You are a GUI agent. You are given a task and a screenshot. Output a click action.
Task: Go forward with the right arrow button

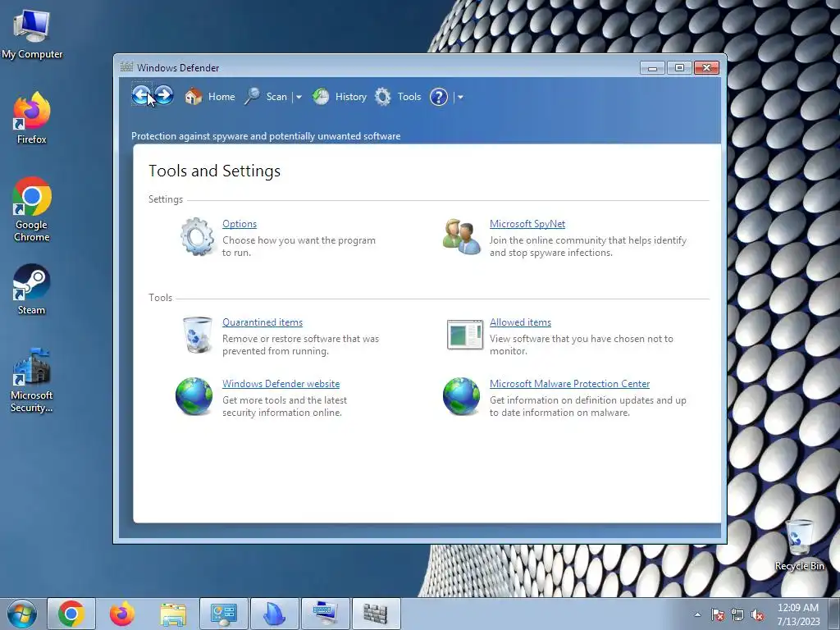coord(164,95)
